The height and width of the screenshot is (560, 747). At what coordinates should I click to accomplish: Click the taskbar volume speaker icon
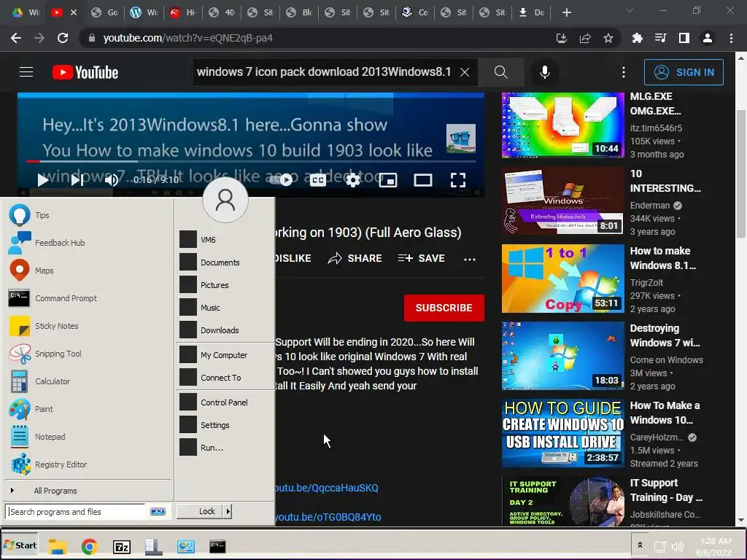coord(677,547)
